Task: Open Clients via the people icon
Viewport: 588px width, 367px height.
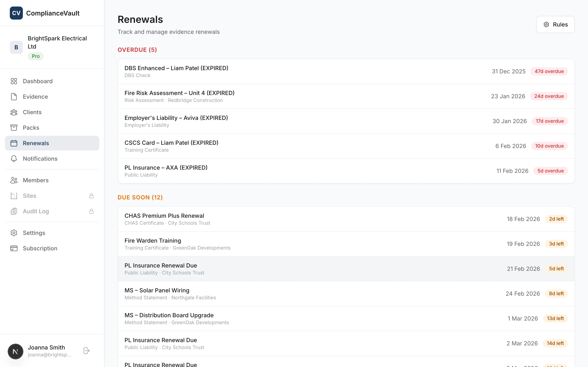Action: (x=14, y=112)
